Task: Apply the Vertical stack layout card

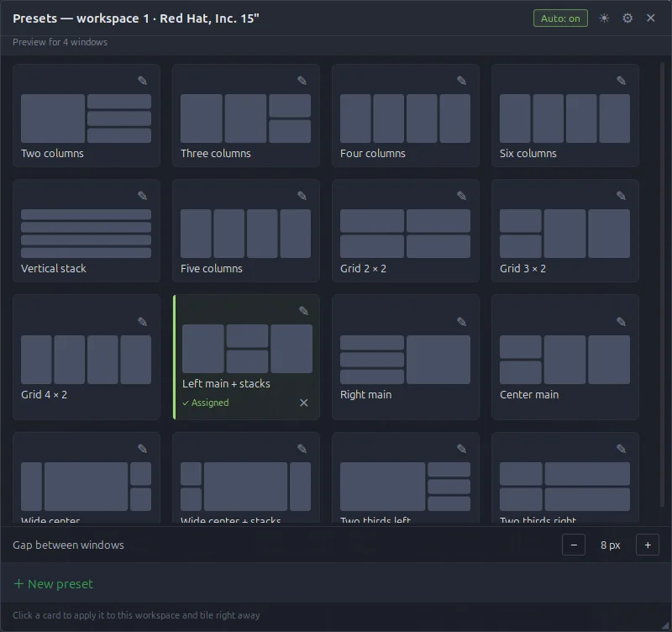Action: (x=87, y=230)
